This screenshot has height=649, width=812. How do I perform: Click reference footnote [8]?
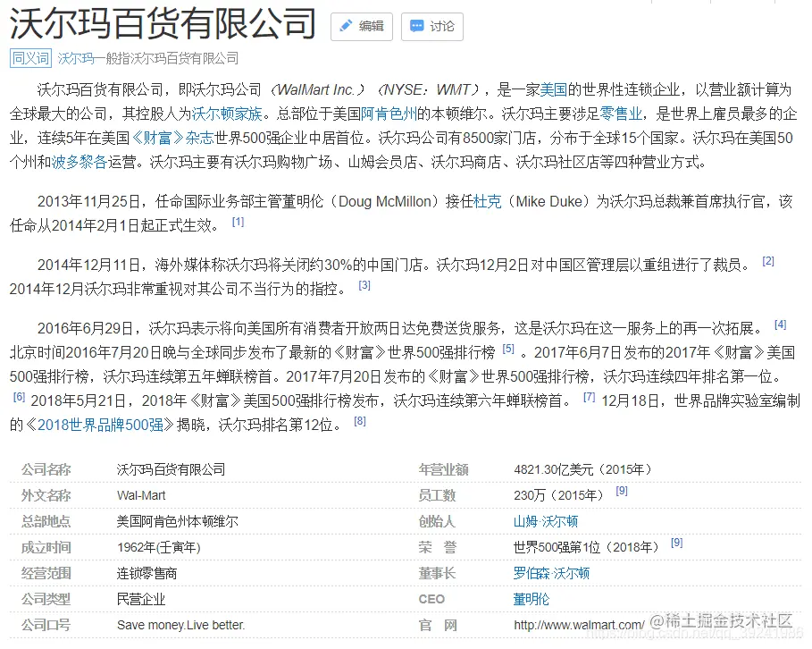tap(360, 421)
